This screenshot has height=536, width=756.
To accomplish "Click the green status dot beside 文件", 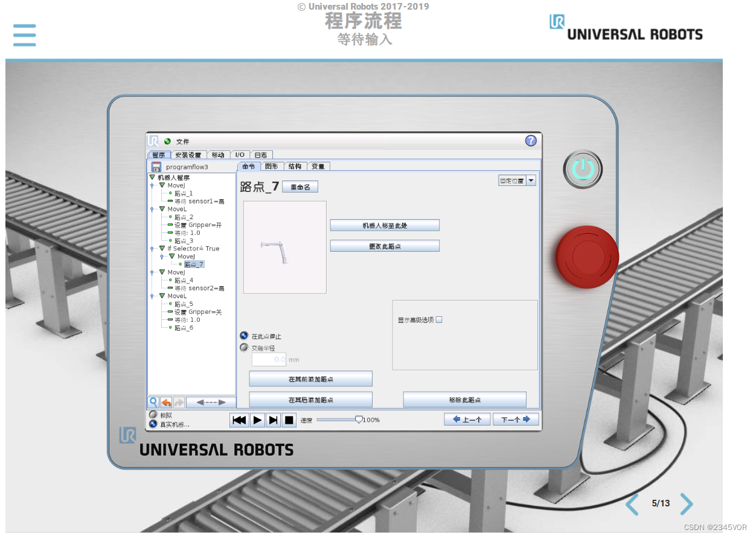I will pos(167,141).
